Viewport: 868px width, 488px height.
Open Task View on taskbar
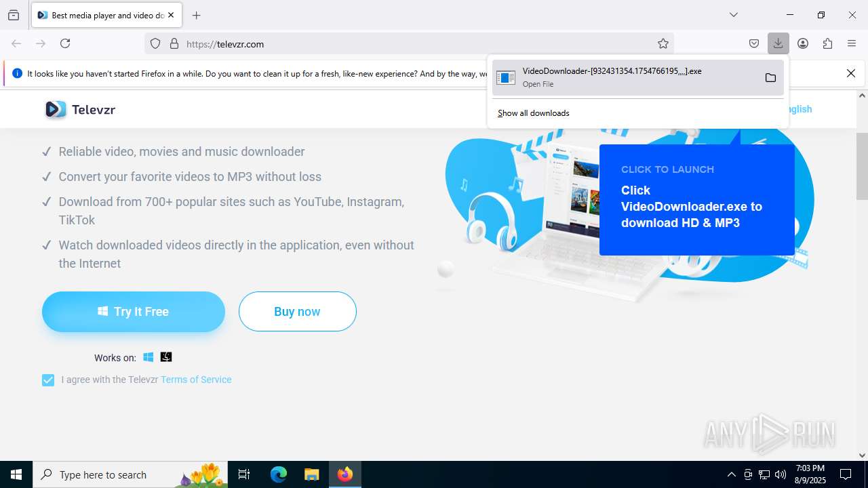pos(244,474)
